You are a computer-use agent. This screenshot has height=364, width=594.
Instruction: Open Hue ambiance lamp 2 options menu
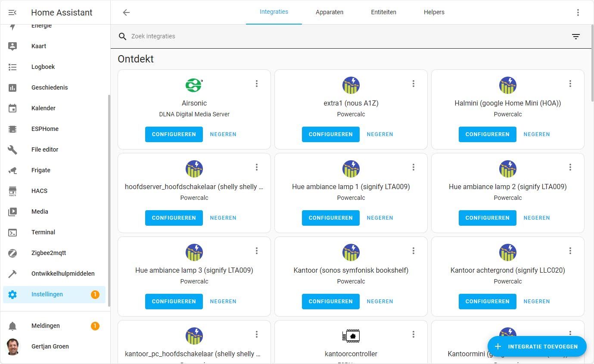point(570,167)
